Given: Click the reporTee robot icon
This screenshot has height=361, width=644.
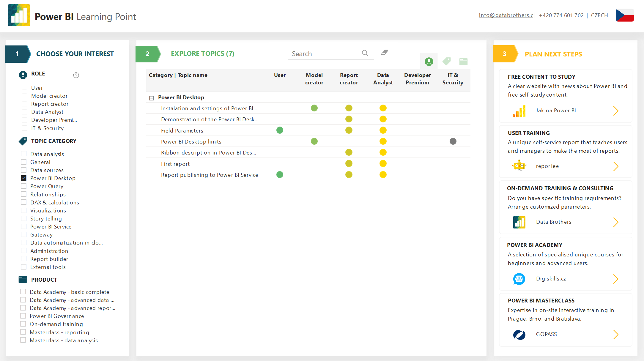Looking at the screenshot, I should 519,166.
